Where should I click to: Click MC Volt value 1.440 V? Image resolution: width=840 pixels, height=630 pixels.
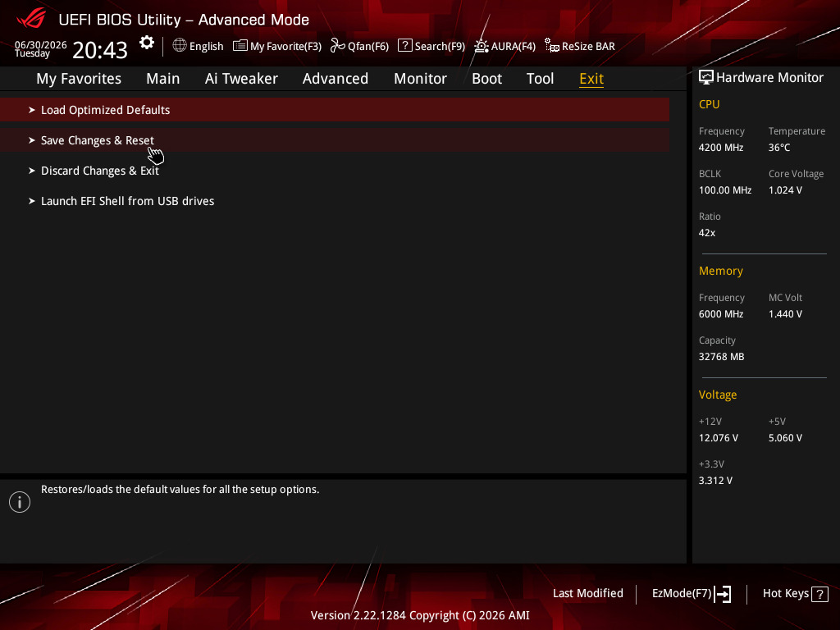pos(785,314)
